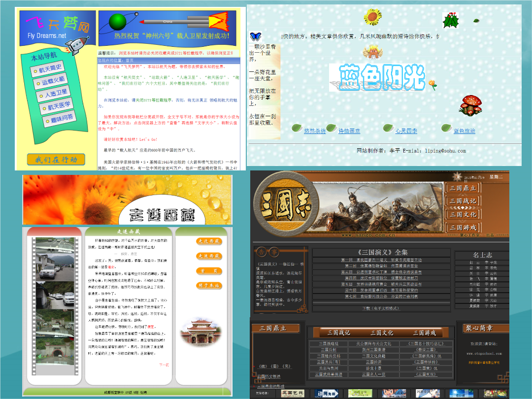Open the 诗情画意 link

[x=349, y=131]
